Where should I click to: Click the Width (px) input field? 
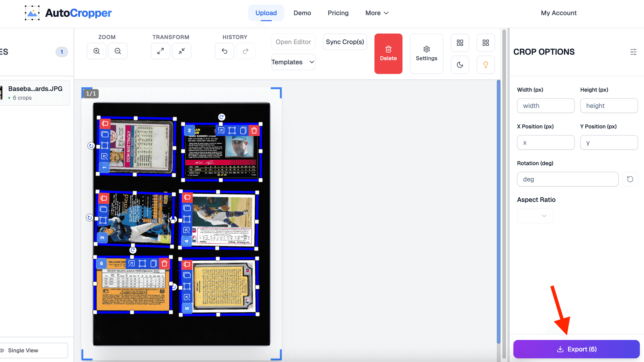pyautogui.click(x=546, y=106)
